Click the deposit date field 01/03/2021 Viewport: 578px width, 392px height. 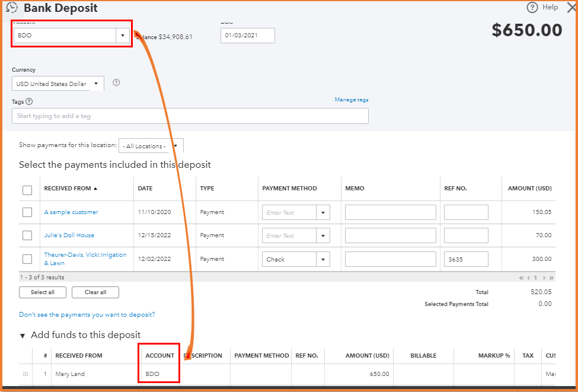coord(248,36)
